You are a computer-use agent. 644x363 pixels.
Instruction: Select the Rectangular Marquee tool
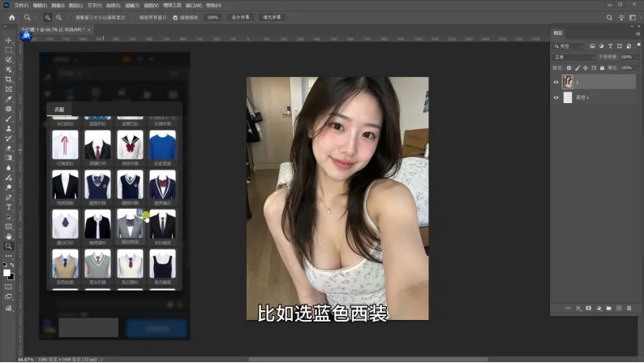point(8,50)
